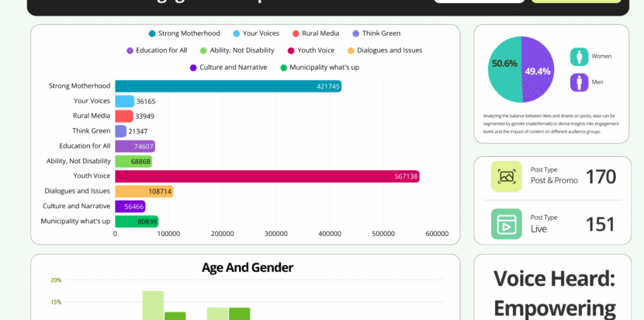This screenshot has width=644, height=320.
Task: Click the Think Green bar
Action: [x=121, y=131]
